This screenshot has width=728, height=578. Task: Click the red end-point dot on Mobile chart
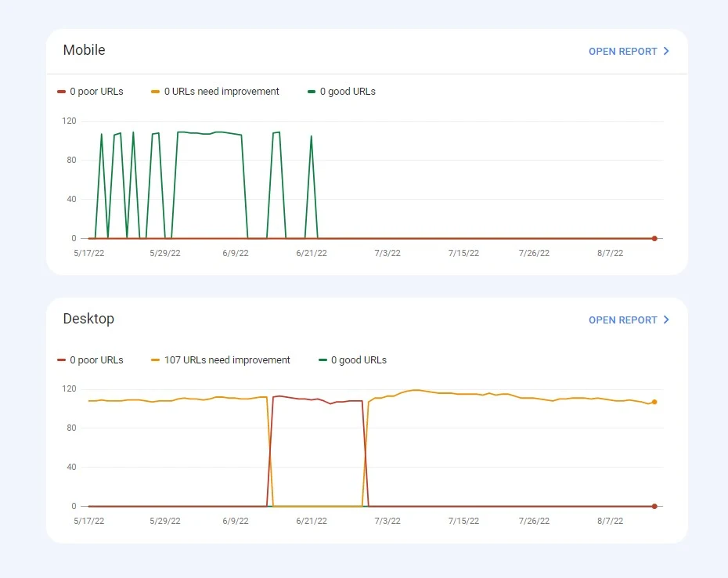[654, 238]
